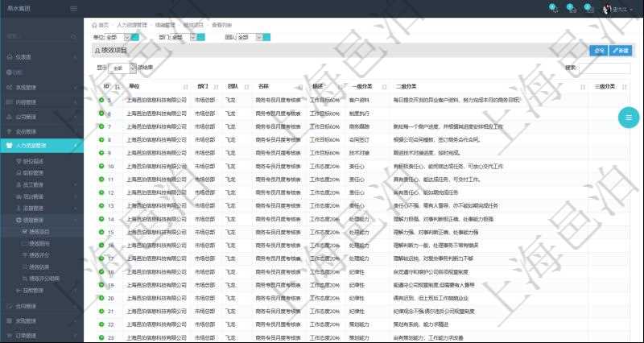This screenshot has width=644, height=343.
Task: Click sort icon in 一级分类 column header
Action: 384,87
